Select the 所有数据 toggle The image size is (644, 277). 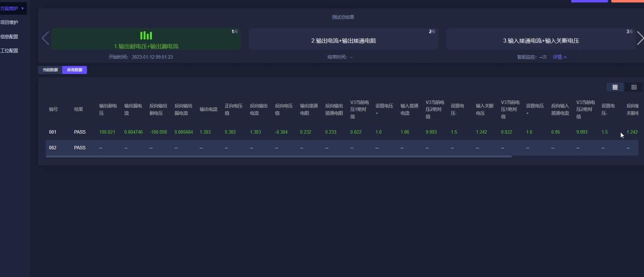pyautogui.click(x=75, y=70)
